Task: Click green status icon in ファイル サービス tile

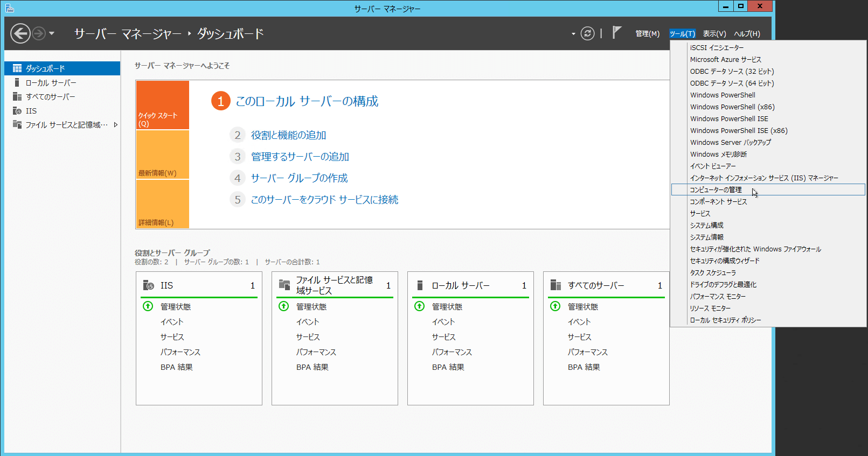Action: [x=284, y=306]
